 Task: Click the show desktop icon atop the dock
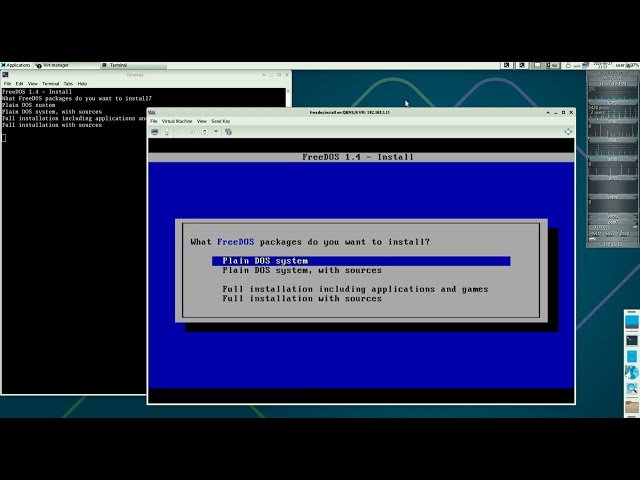point(631,322)
